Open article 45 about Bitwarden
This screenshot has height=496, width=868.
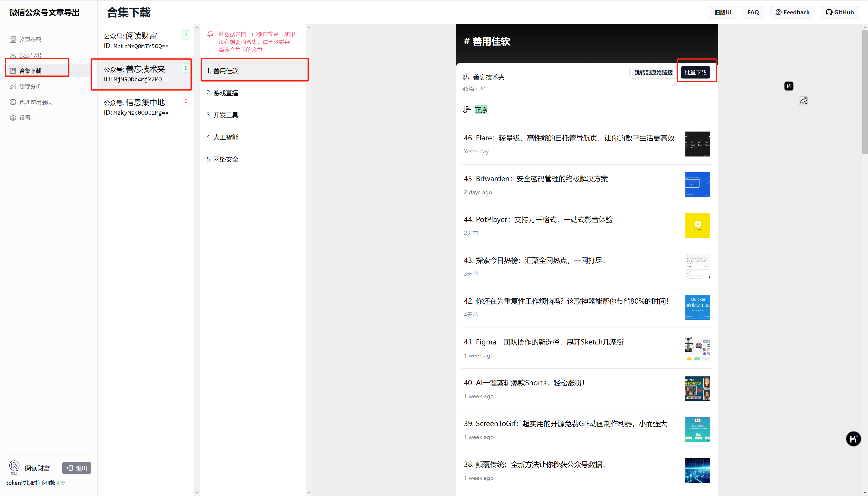point(587,185)
